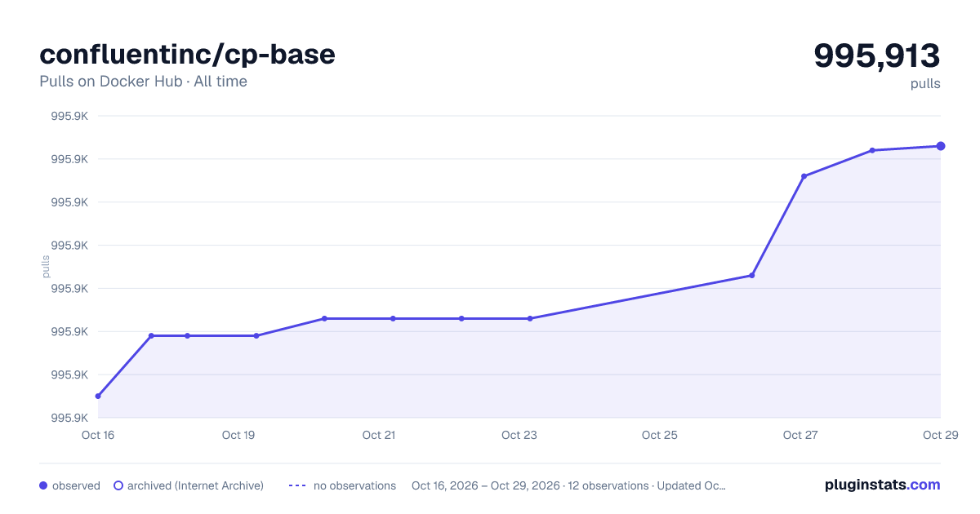Click the 'pulls' label under the total
The image size is (980, 514).
pyautogui.click(x=925, y=83)
